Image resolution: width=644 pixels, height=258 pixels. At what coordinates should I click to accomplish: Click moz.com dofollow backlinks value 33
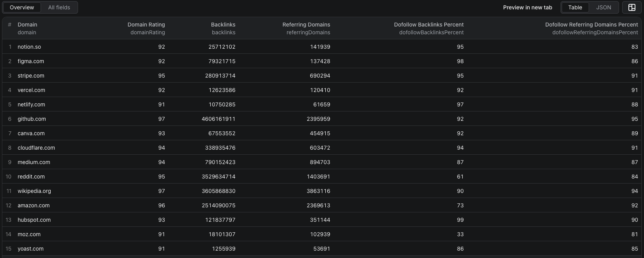click(460, 234)
